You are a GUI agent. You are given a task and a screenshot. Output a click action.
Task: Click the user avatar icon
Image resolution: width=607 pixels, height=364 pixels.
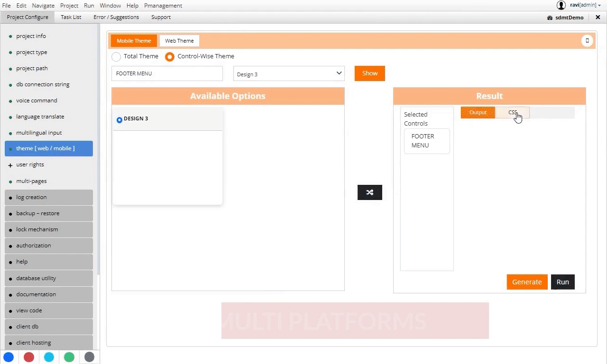[561, 5]
